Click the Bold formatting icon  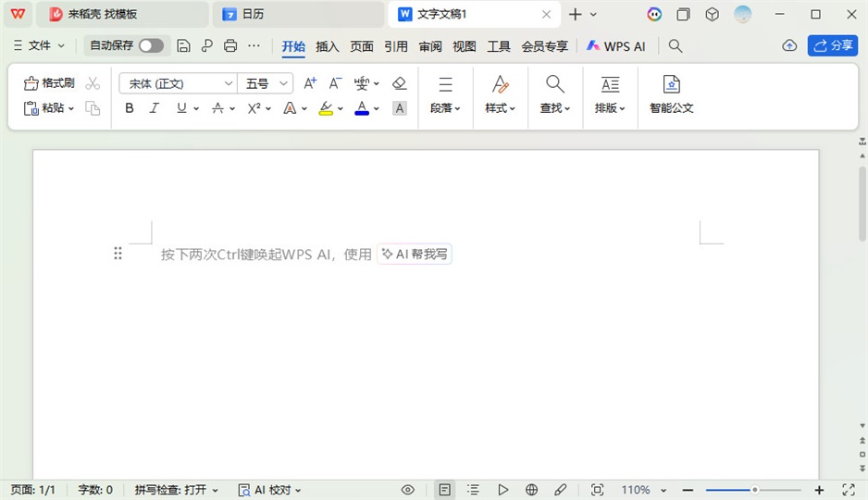coord(130,108)
